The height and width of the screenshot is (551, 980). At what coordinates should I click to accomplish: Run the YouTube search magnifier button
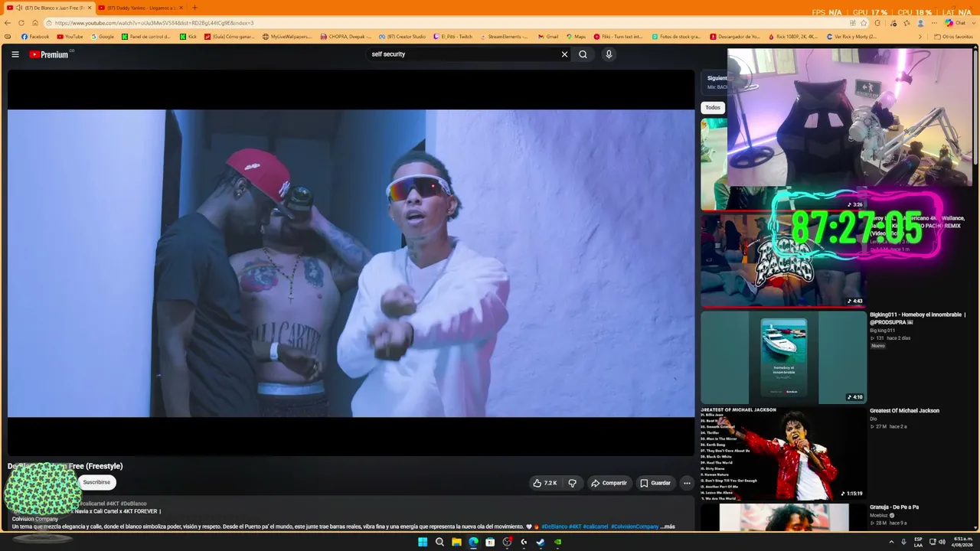point(583,54)
